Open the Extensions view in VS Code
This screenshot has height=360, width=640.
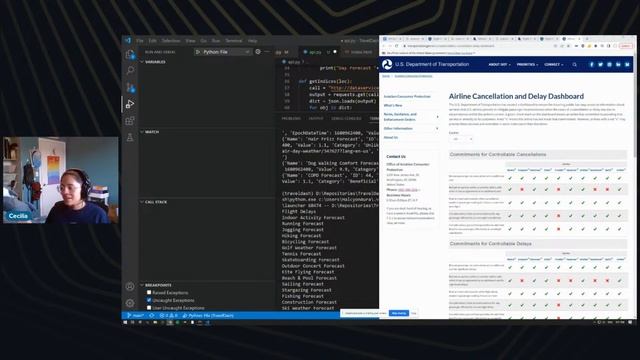(x=130, y=121)
